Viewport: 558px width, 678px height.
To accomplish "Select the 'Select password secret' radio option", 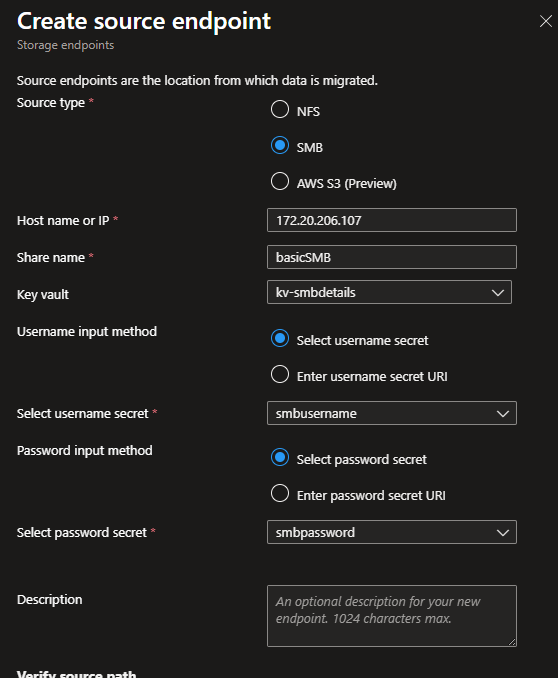I will point(280,457).
